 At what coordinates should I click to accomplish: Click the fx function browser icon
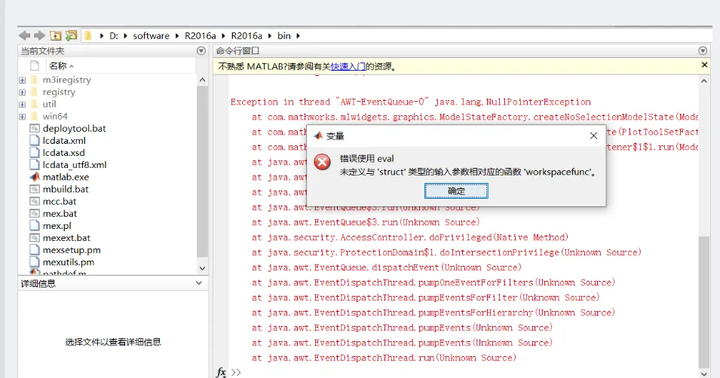pos(221,372)
